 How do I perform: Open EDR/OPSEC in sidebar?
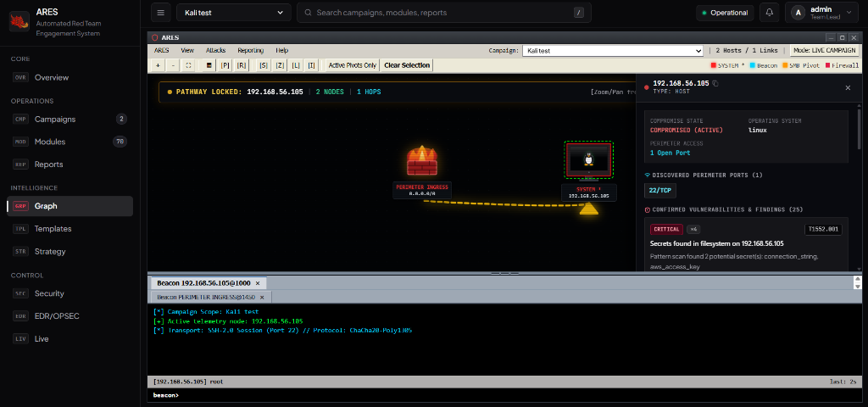70,316
